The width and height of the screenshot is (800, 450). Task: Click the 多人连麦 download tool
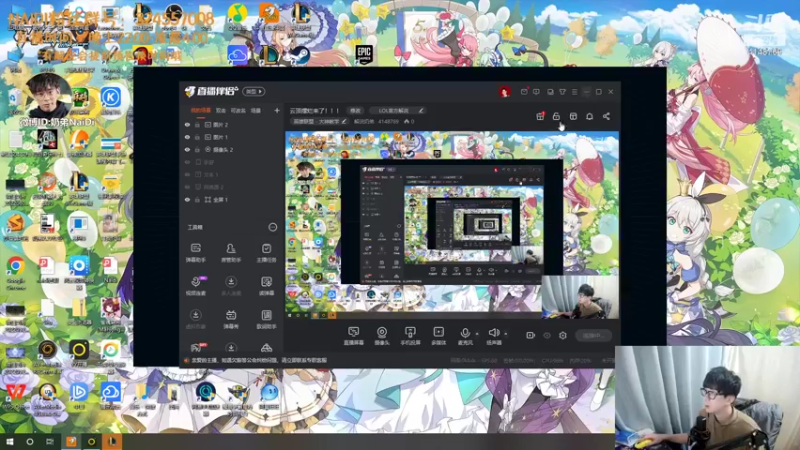click(231, 286)
